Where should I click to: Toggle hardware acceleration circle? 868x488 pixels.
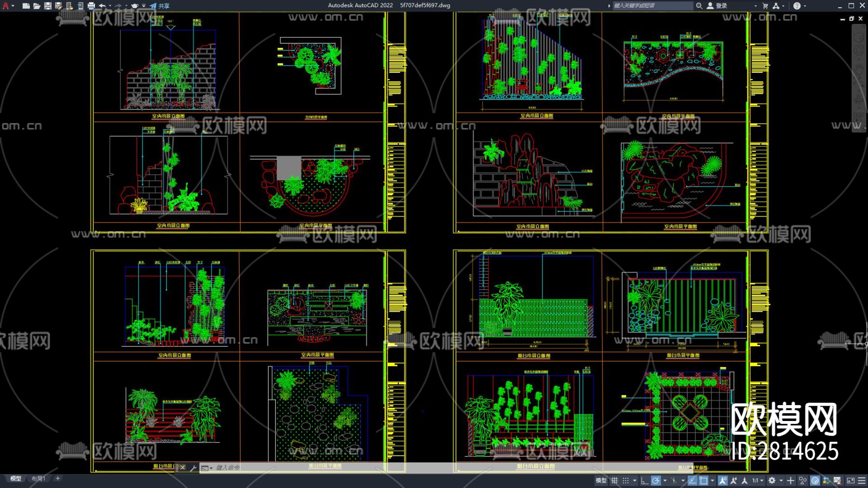[x=815, y=481]
